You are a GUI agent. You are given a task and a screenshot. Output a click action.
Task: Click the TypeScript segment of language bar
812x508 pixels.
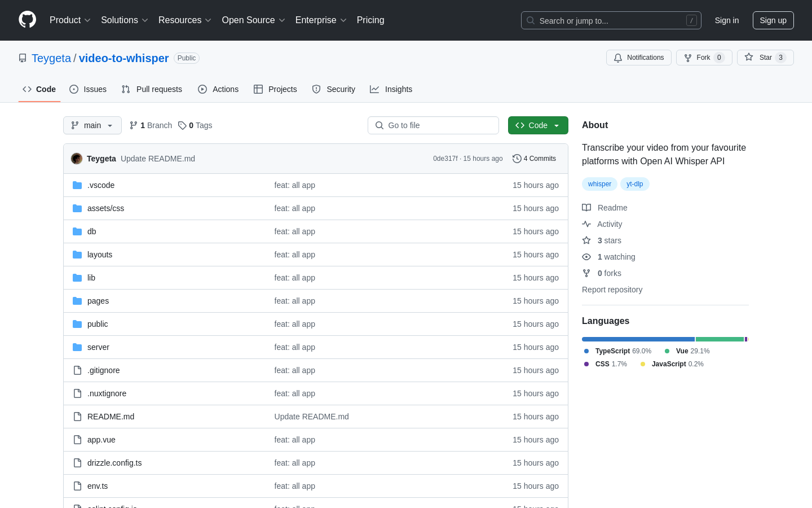point(638,339)
